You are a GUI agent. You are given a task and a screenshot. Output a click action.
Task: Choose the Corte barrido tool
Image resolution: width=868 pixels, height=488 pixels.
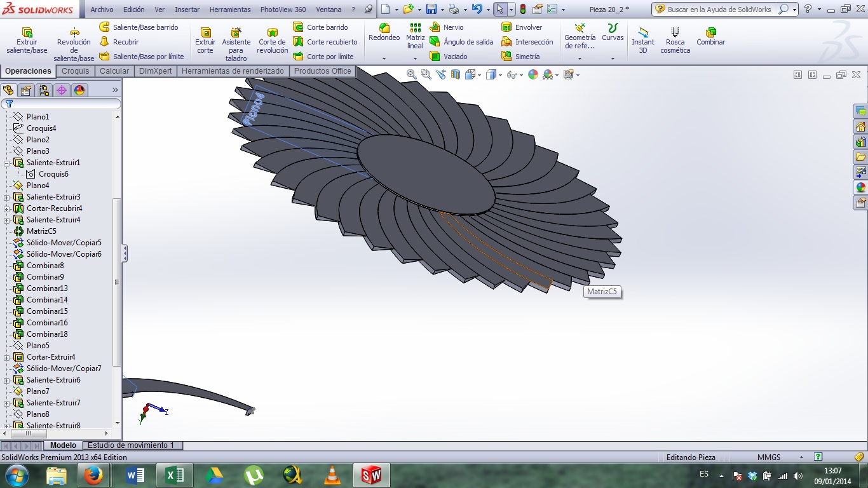click(320, 27)
